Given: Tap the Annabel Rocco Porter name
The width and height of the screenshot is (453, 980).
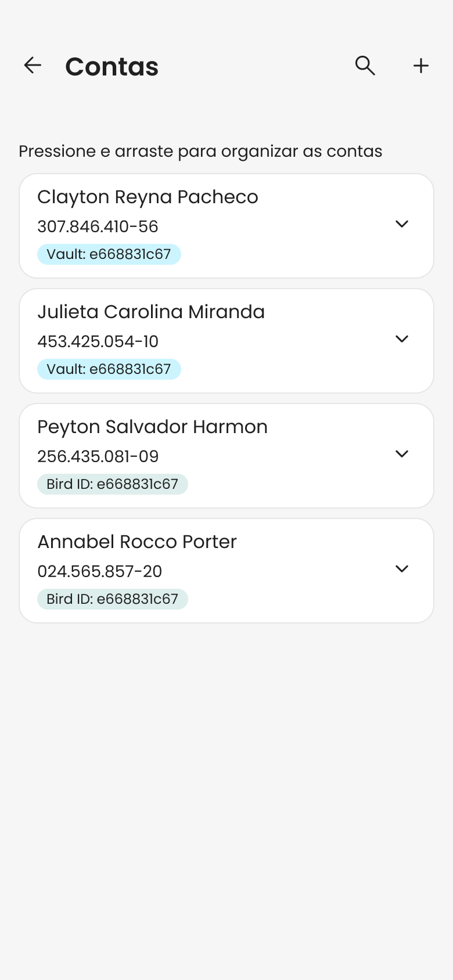Looking at the screenshot, I should pyautogui.click(x=137, y=542).
